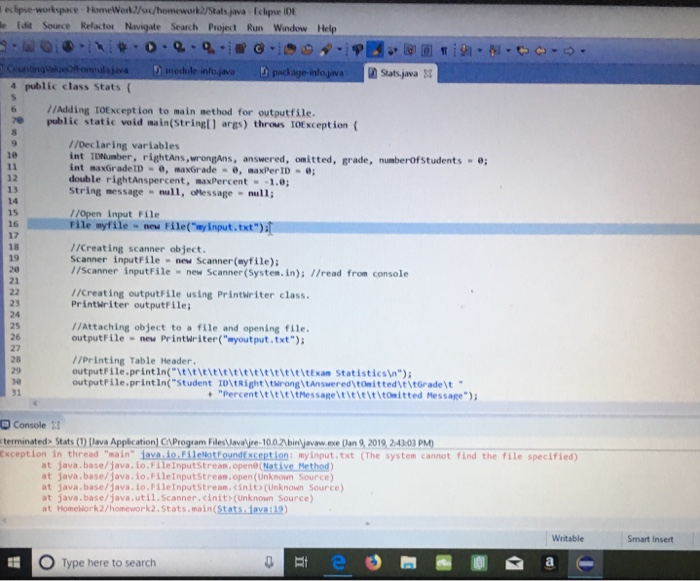
Task: Toggle Skip All Breakpoints
Action: (99, 46)
